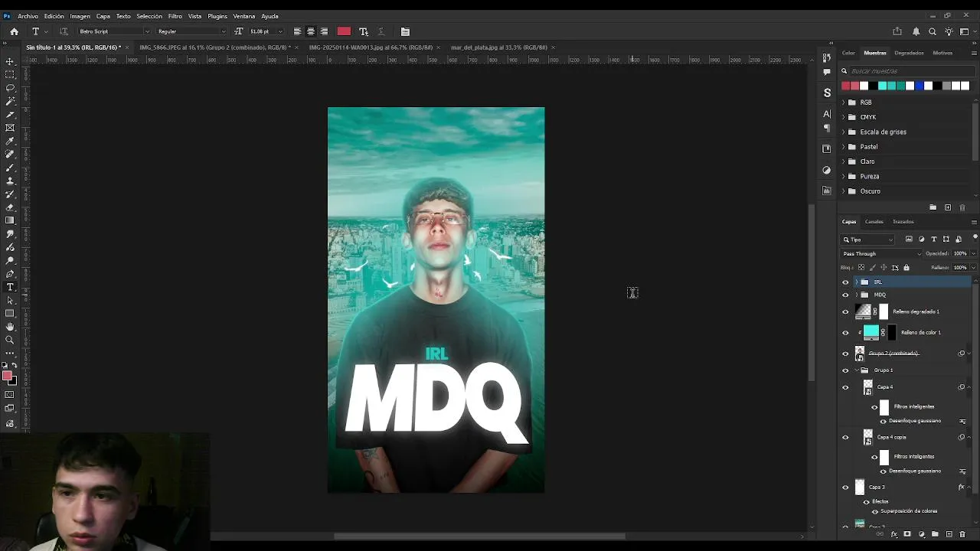Screen dimensions: 980x551
Task: Create new adjustment layer icon
Action: tap(921, 534)
